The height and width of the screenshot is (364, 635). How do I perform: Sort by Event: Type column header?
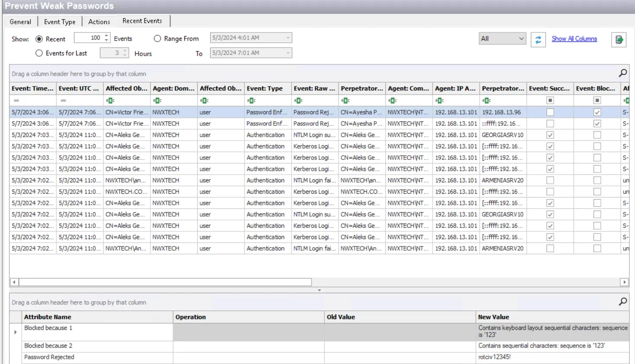(268, 88)
